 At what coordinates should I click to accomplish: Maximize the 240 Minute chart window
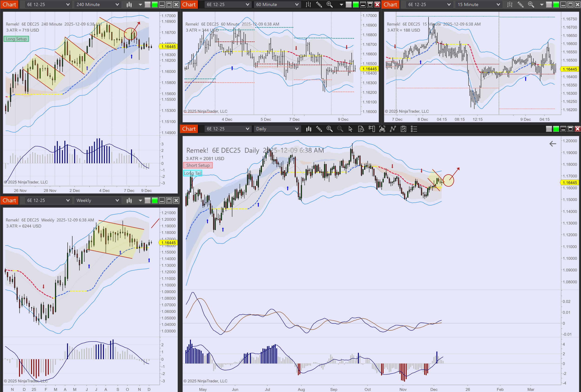point(169,4)
